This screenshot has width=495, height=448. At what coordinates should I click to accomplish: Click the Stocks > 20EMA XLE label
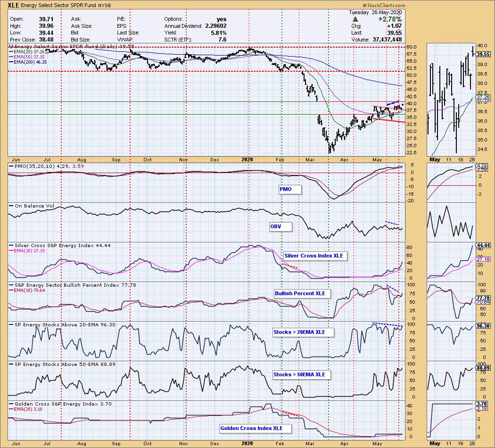point(303,332)
